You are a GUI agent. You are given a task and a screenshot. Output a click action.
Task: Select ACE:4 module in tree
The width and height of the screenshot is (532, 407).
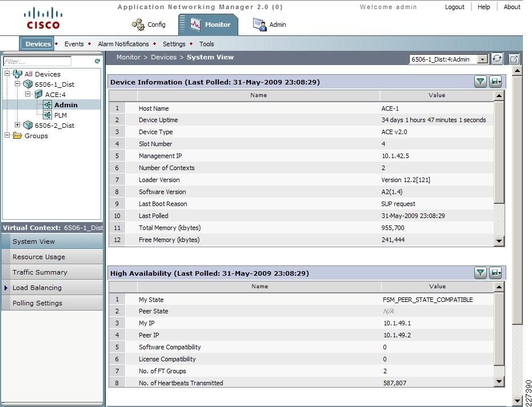[55, 95]
